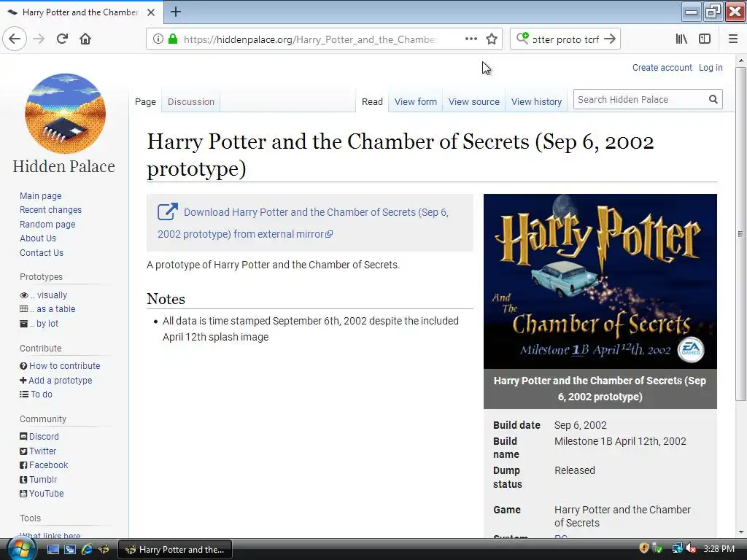This screenshot has height=560, width=747.
Task: Open a new tab with the plus button
Action: point(176,12)
